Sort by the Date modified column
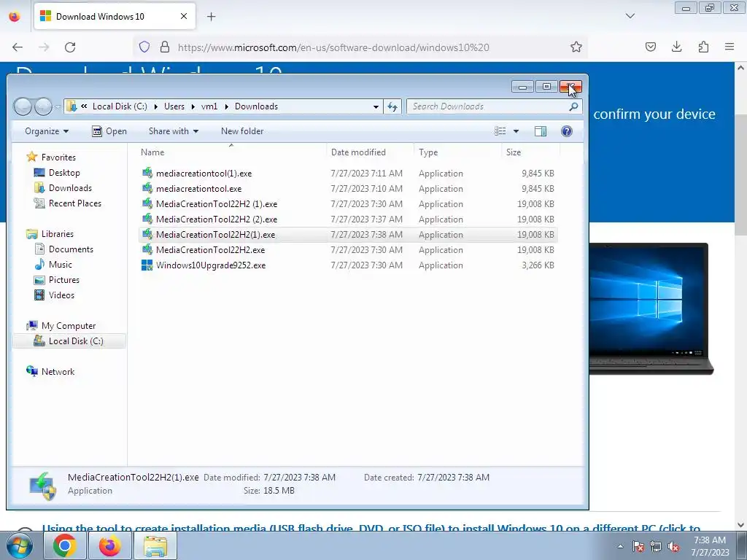The width and height of the screenshot is (747, 560). coord(358,152)
